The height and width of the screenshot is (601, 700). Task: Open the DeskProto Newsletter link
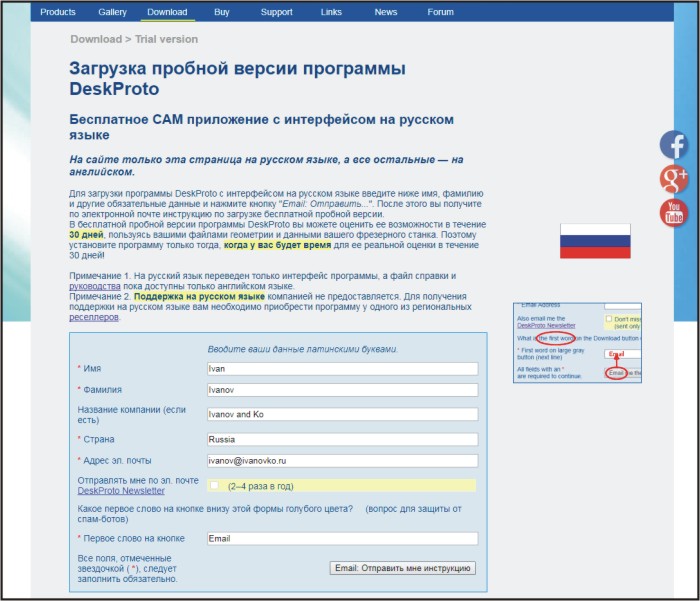pyautogui.click(x=121, y=491)
